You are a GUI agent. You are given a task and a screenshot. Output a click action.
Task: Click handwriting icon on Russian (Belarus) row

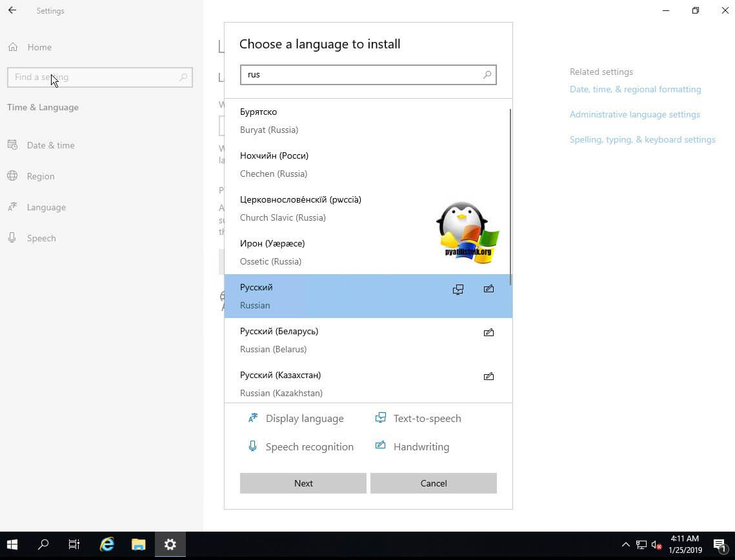pyautogui.click(x=488, y=333)
